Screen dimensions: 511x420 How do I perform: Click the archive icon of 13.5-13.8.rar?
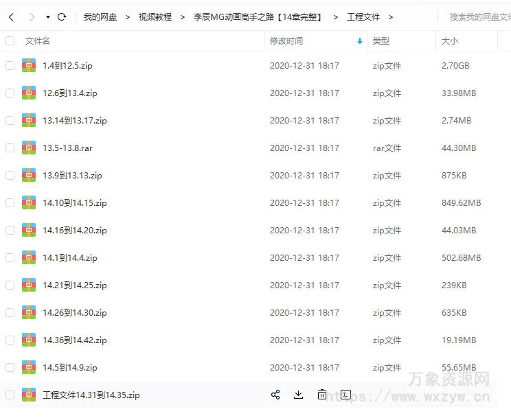(x=29, y=148)
